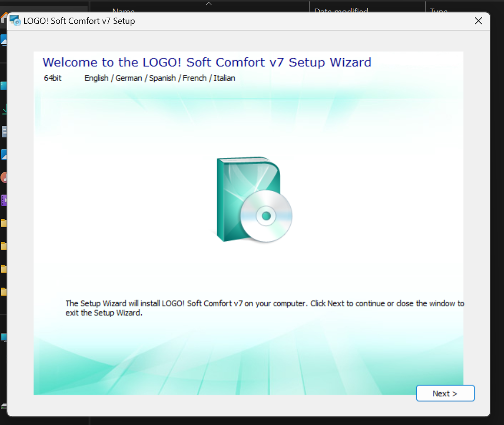Click the setup installer icon in title bar
Viewport: 504px width, 425px height.
15,21
